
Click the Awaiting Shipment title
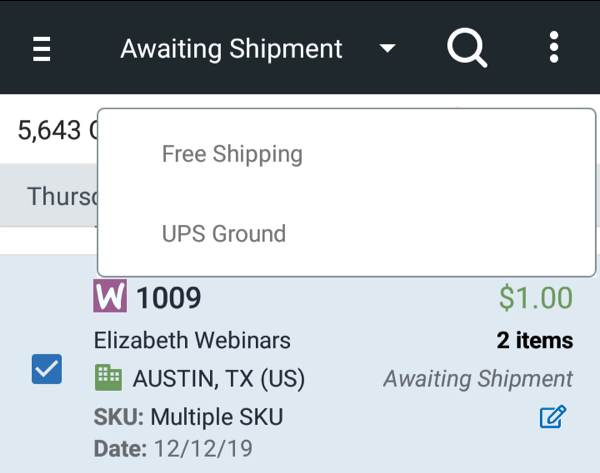pos(231,49)
